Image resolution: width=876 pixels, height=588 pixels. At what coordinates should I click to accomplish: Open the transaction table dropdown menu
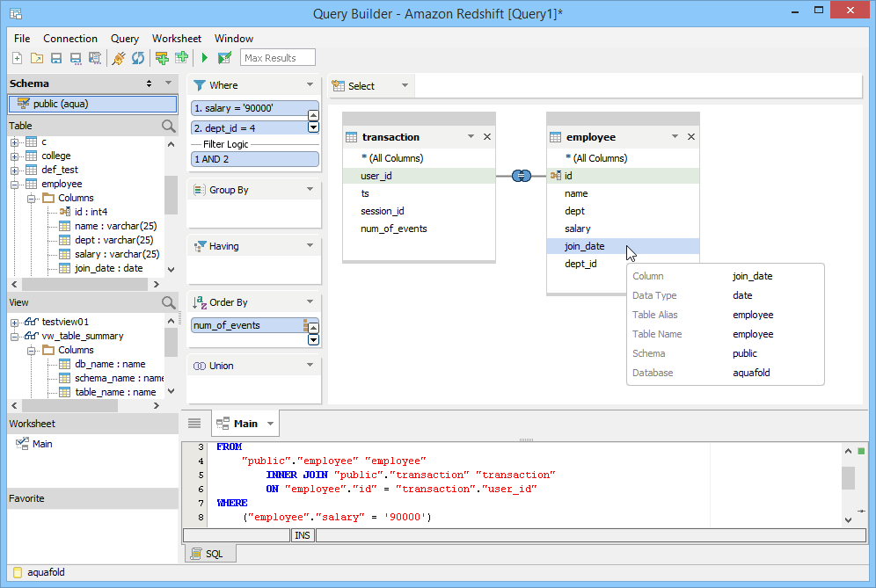(471, 137)
